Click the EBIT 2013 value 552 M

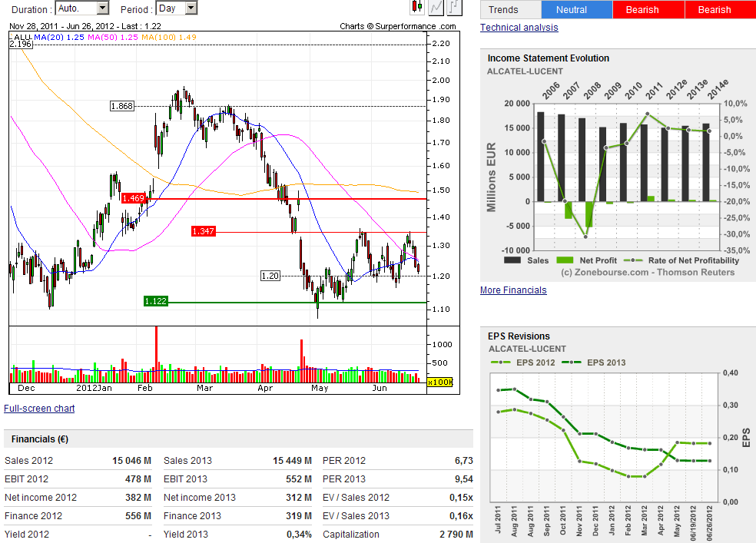click(x=299, y=479)
